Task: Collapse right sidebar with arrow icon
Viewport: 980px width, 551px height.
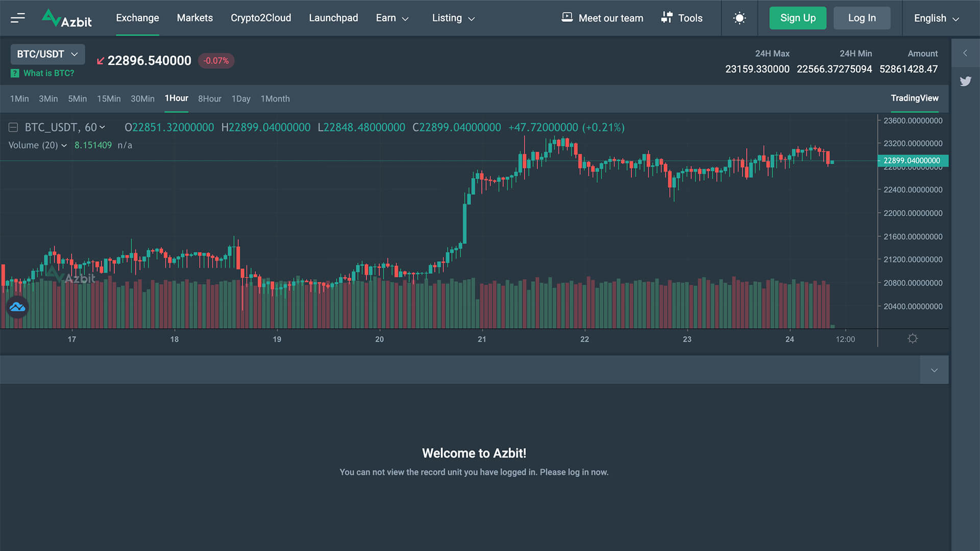Action: 965,53
